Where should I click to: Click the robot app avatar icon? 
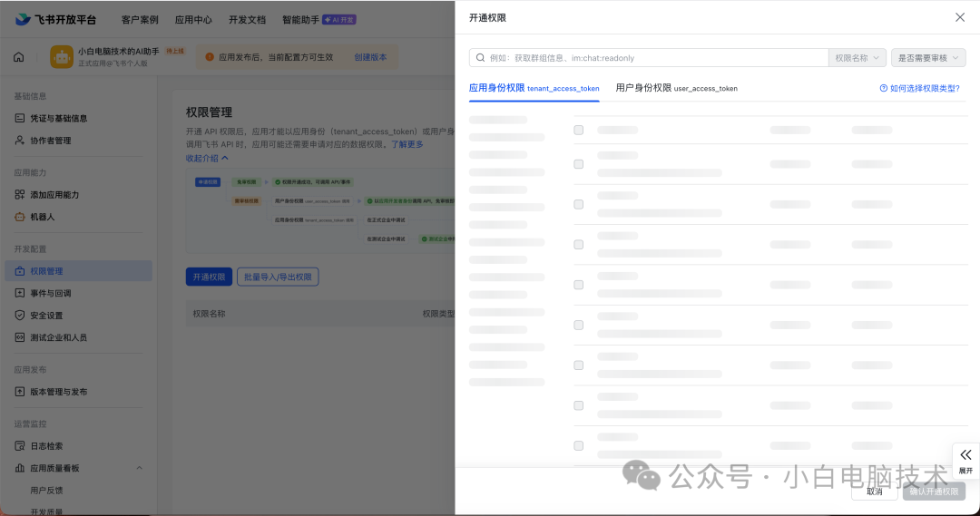click(x=62, y=57)
